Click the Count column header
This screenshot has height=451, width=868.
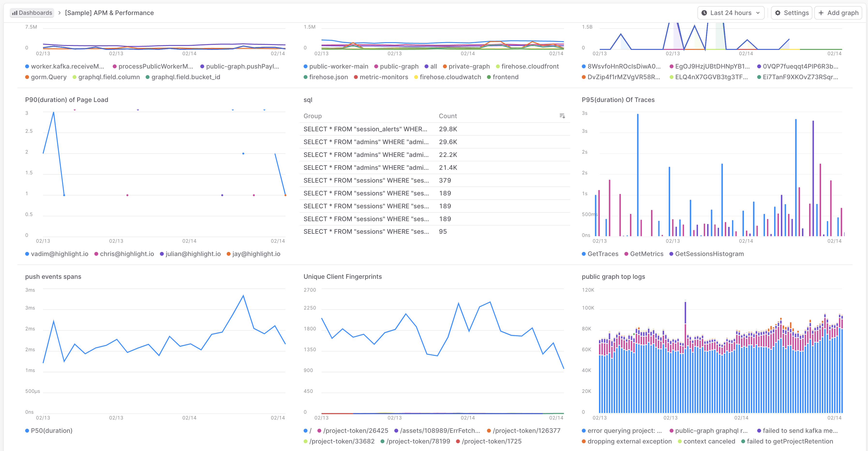(x=448, y=116)
